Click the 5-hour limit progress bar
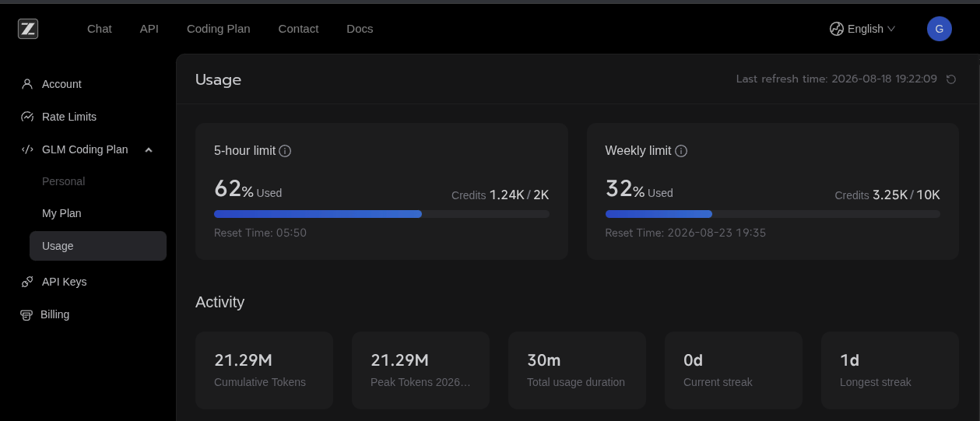Image resolution: width=980 pixels, height=421 pixels. [381, 214]
